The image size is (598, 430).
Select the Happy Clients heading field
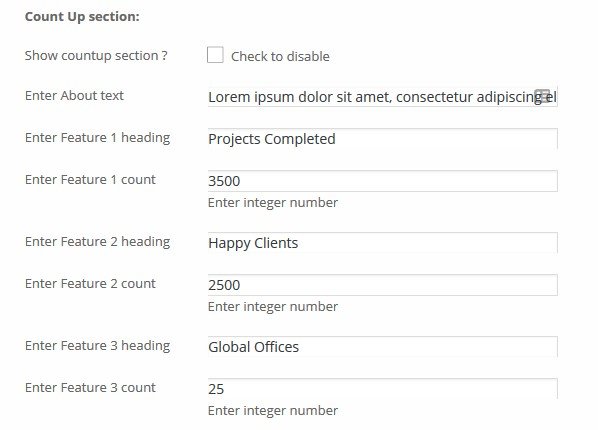(383, 243)
